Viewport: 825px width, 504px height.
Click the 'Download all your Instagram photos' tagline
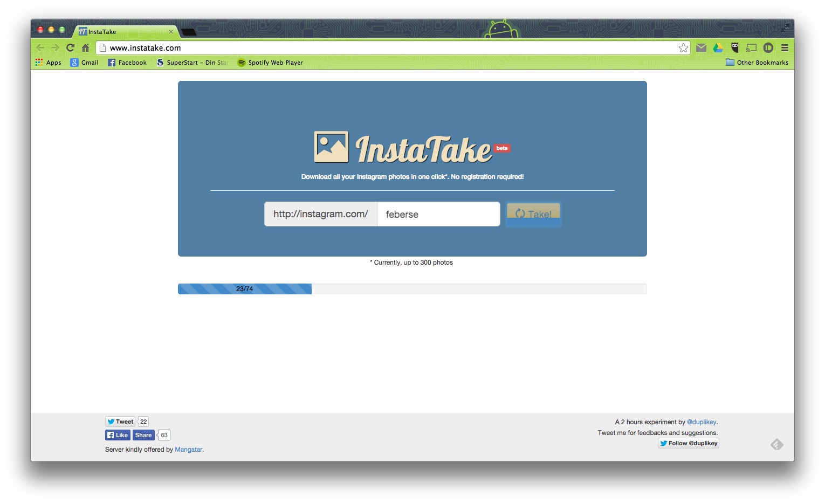(412, 177)
